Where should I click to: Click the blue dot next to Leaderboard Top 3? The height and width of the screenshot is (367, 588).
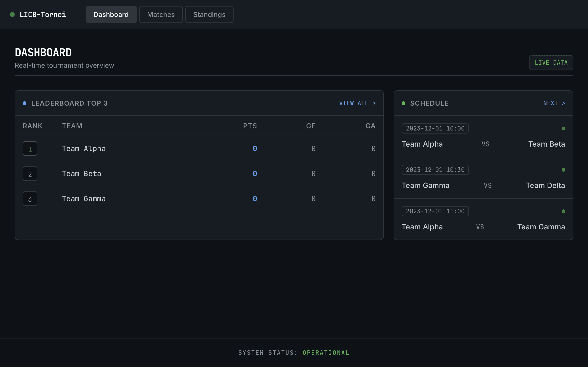coord(24,103)
